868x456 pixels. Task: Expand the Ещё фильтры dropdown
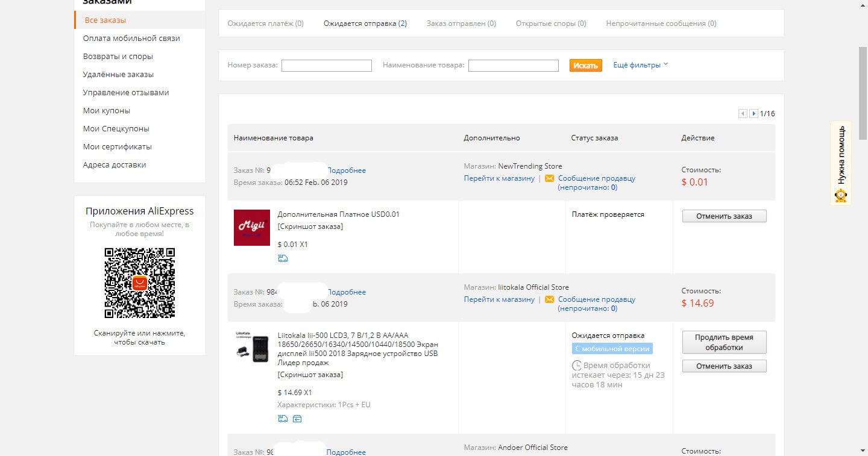click(x=640, y=65)
